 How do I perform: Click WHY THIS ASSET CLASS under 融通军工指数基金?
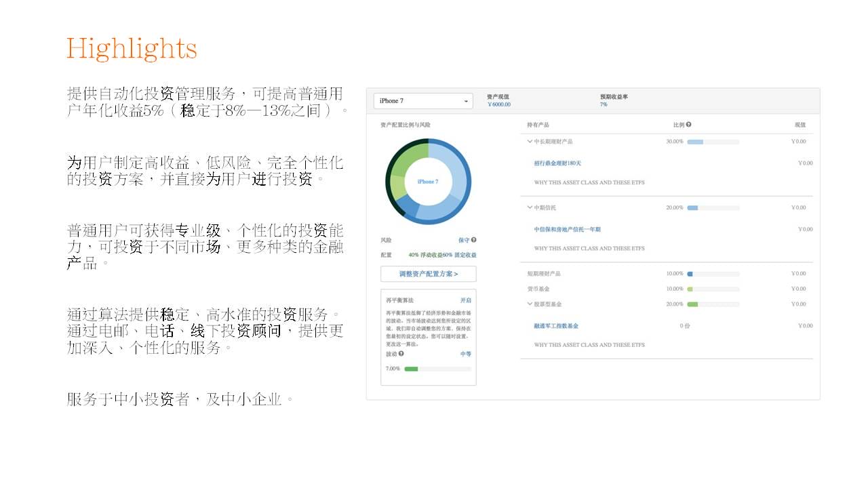(x=589, y=345)
